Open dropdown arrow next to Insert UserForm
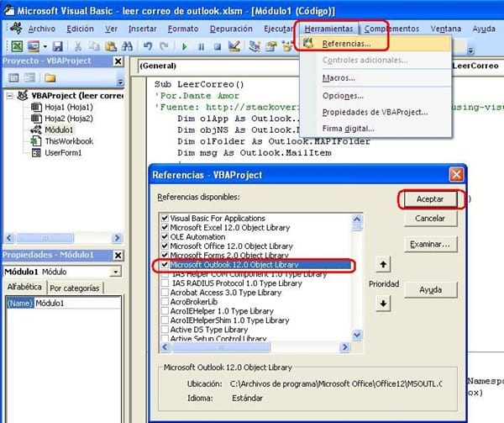Viewport: 504px width, 423px height. click(x=45, y=46)
